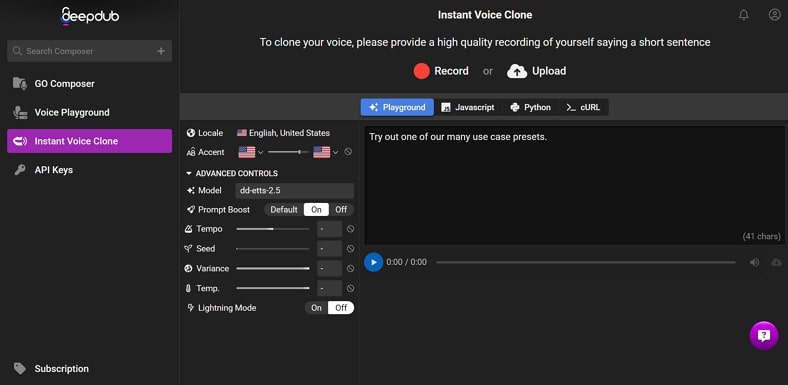
Task: Click the GO Composer folder icon
Action: point(20,83)
